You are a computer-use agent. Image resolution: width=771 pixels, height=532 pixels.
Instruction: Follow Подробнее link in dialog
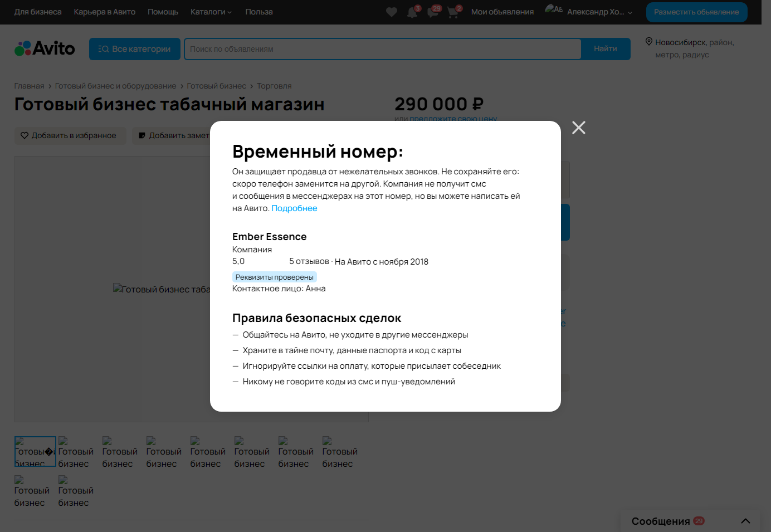294,208
